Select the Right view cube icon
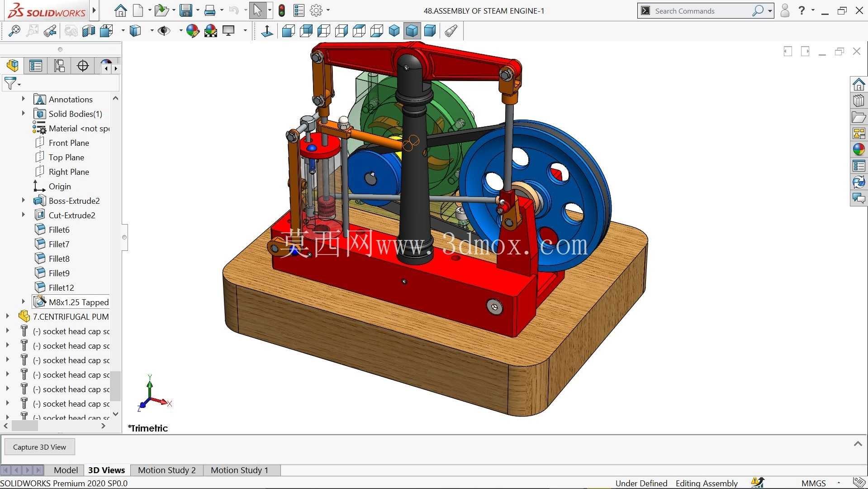 click(341, 31)
